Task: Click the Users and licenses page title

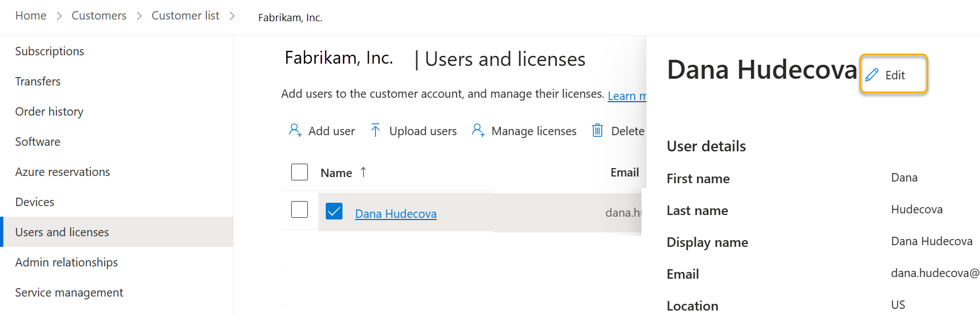Action: point(505,59)
